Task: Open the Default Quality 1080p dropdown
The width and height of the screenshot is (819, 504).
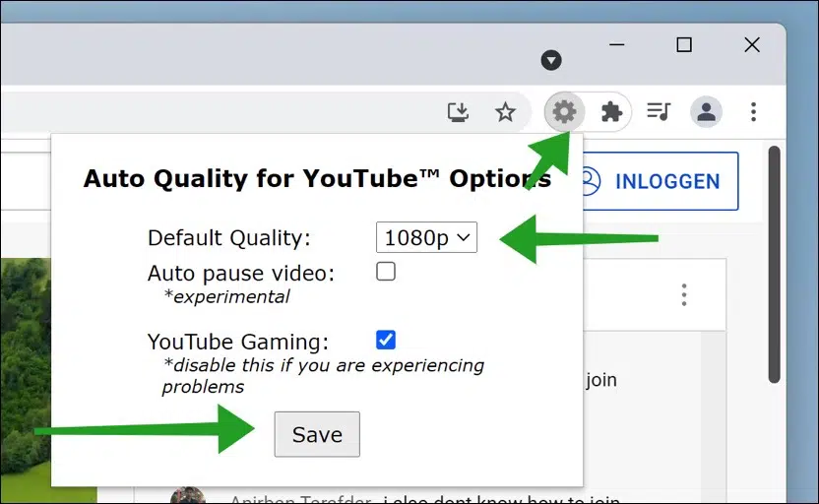Action: [426, 237]
